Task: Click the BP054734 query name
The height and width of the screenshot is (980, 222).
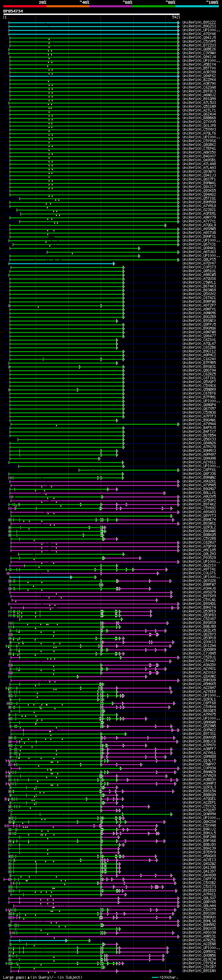Action: (13, 11)
